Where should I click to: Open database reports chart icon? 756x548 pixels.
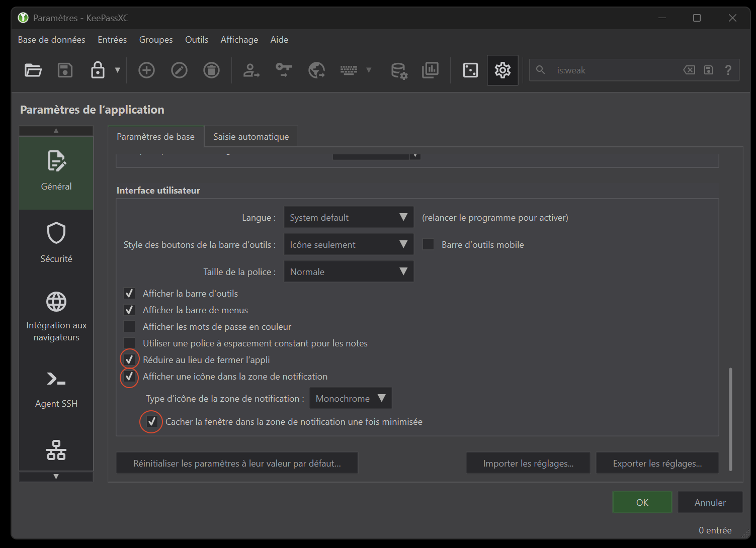point(431,70)
